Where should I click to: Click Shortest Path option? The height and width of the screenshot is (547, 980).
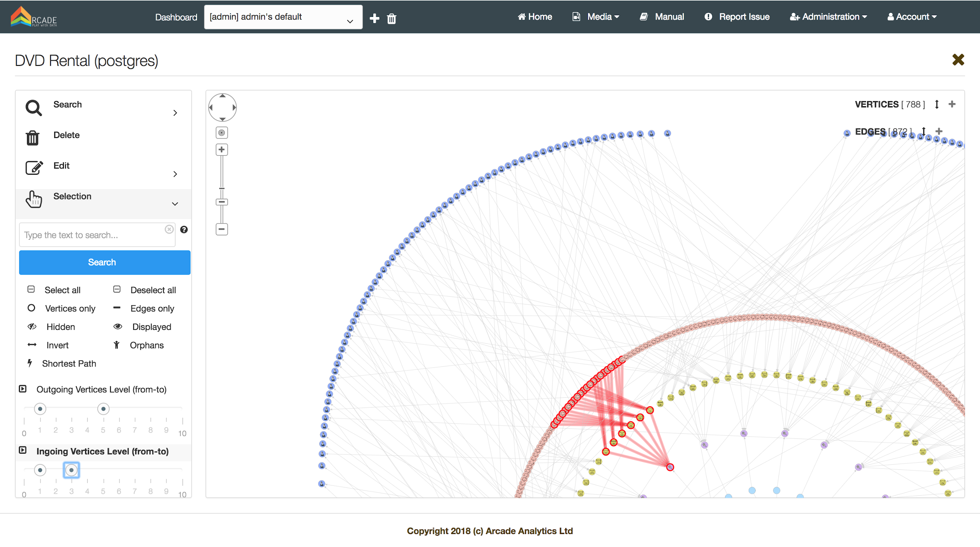tap(69, 364)
